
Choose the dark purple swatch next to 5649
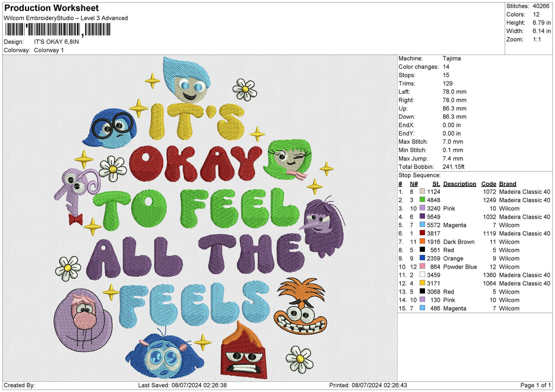pos(422,217)
